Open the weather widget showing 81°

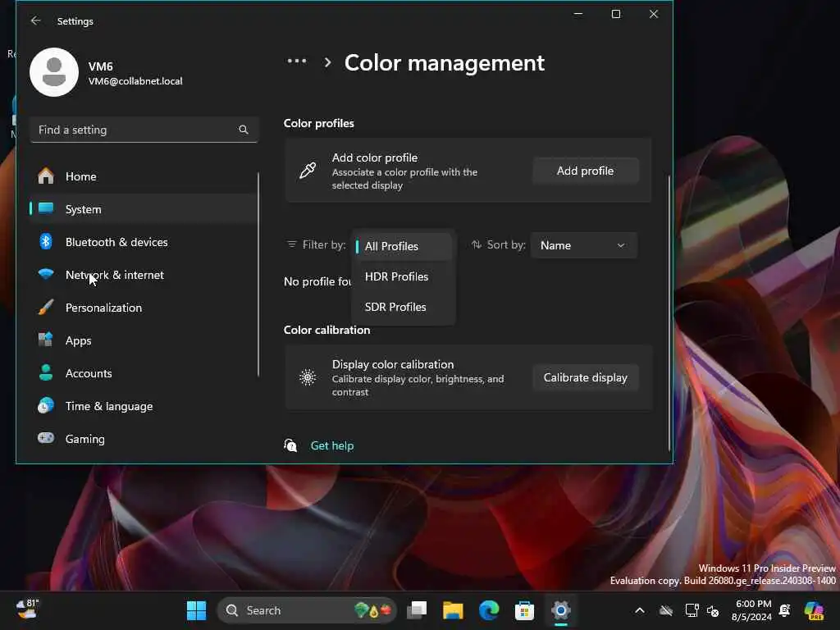click(x=27, y=609)
